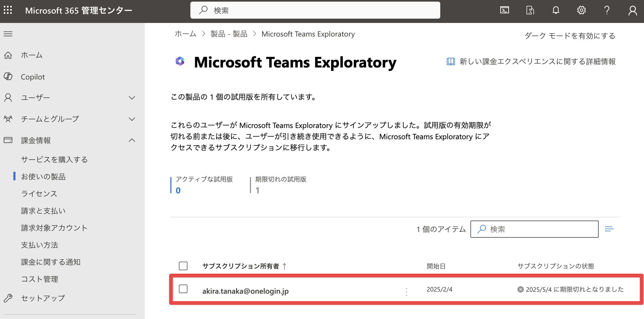This screenshot has width=644, height=319.
Task: Click the expired status icon for 2025/5/4
Action: [520, 289]
